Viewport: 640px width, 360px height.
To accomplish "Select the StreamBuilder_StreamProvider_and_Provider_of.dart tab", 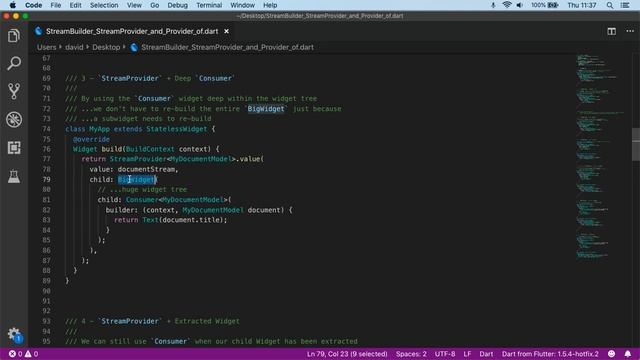I will pos(132,31).
